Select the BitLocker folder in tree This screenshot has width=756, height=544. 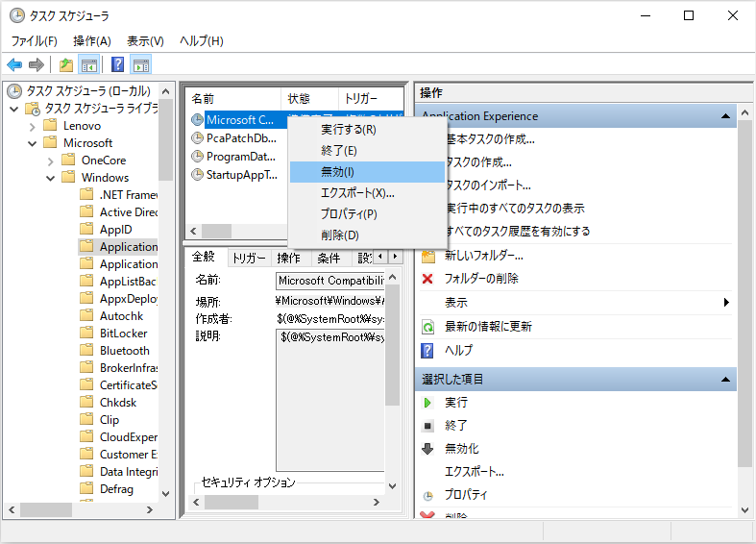(x=123, y=334)
